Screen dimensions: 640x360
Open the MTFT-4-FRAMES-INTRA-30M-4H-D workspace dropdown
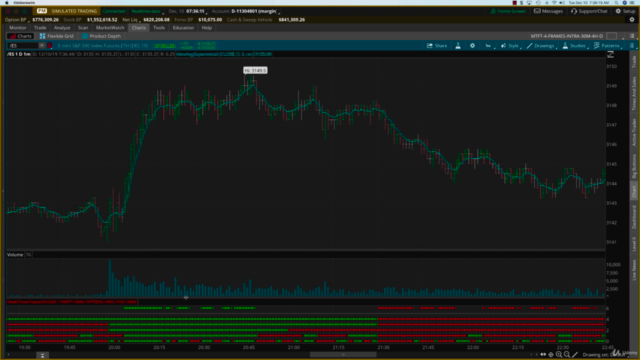[567, 36]
